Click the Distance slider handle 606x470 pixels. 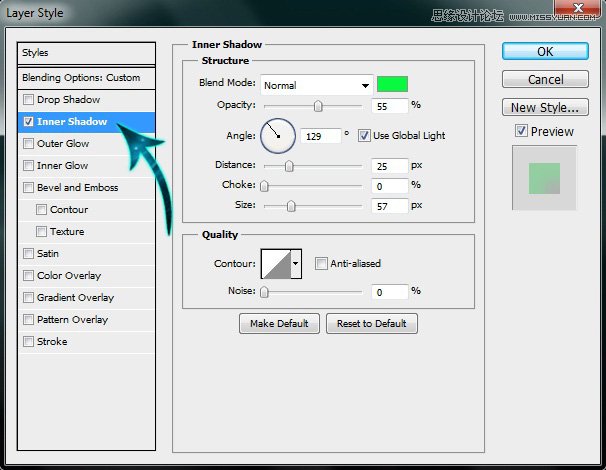tap(289, 166)
